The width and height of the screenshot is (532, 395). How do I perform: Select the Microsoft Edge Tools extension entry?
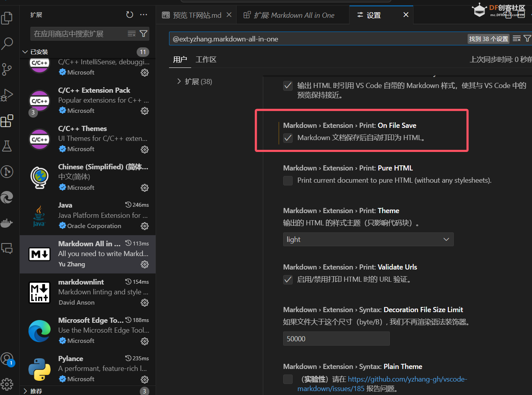pyautogui.click(x=88, y=331)
